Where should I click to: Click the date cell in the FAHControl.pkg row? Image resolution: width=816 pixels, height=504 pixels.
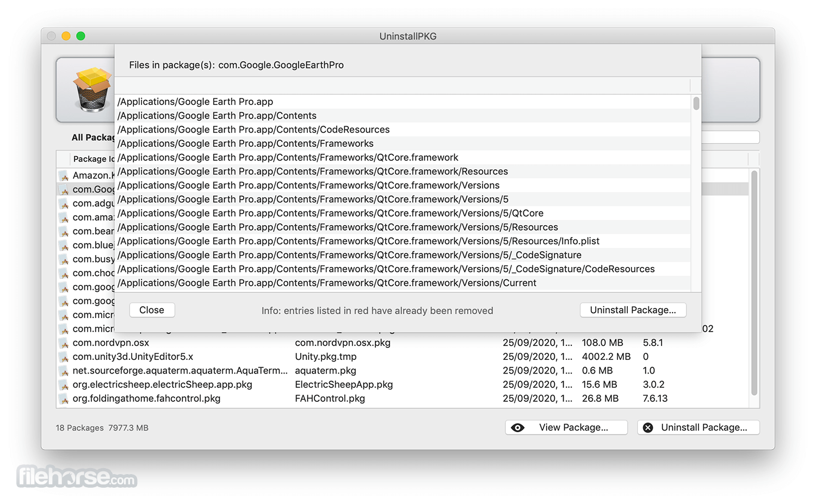(x=537, y=399)
